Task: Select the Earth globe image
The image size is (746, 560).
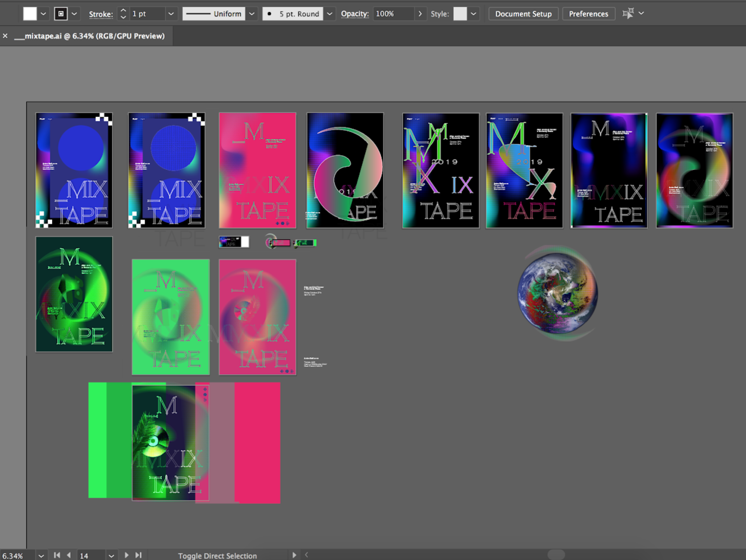Action: (x=558, y=293)
